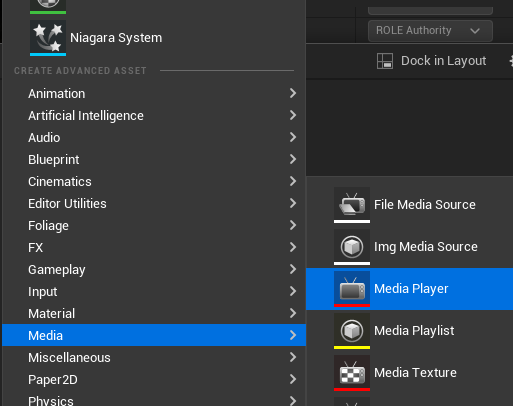Select the File Media Source TV icon

point(352,205)
